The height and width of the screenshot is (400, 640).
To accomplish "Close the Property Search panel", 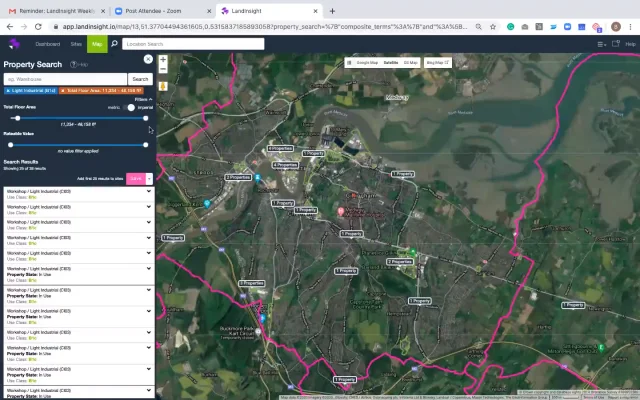I will [x=148, y=63].
